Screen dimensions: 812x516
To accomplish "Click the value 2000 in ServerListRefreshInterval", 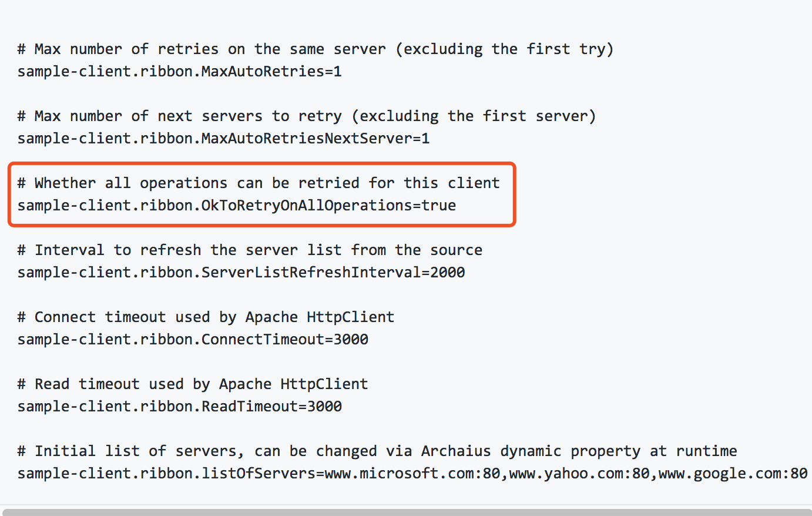I will (x=448, y=273).
